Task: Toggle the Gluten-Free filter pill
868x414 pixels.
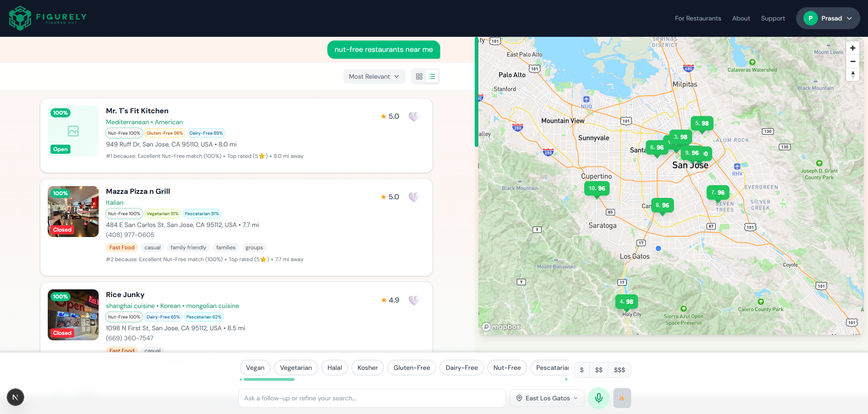Action: pyautogui.click(x=411, y=368)
